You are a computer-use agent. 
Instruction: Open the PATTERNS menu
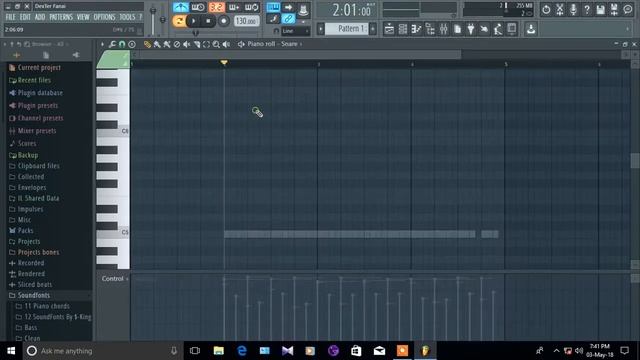pyautogui.click(x=61, y=17)
